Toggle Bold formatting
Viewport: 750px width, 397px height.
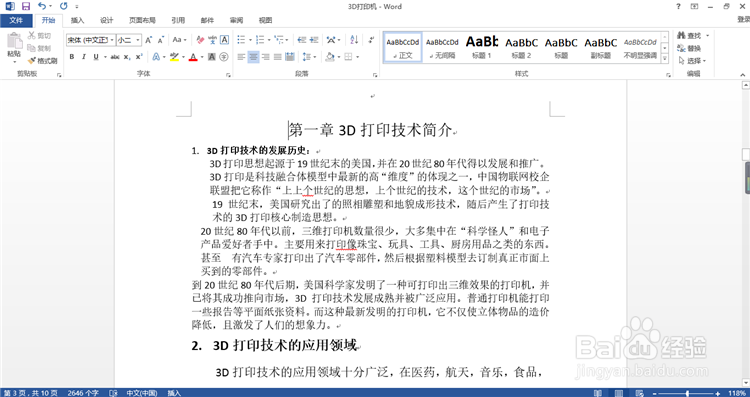72,57
